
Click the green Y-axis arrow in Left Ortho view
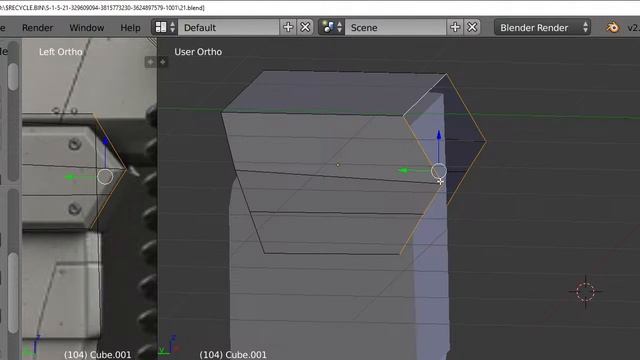coord(70,177)
